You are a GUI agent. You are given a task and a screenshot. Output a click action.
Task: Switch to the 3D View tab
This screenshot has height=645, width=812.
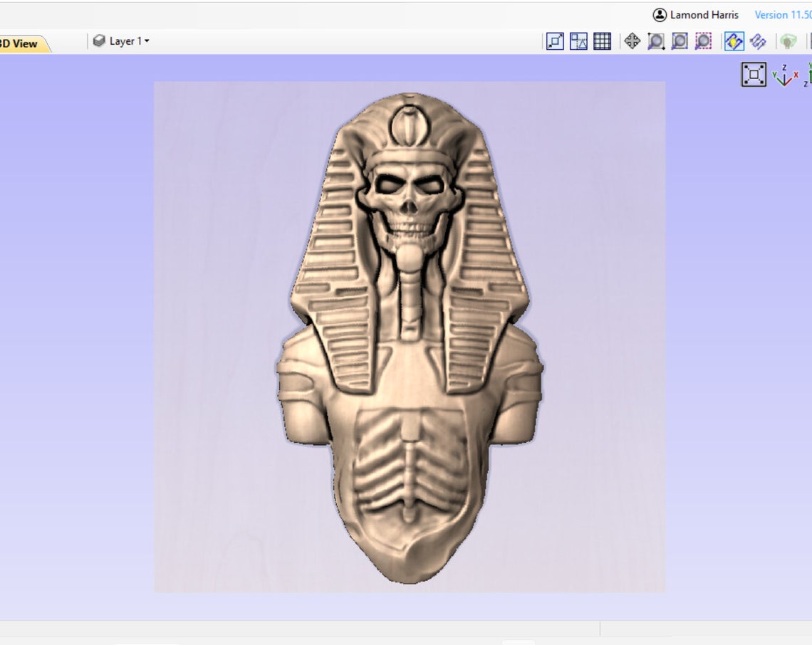[20, 43]
